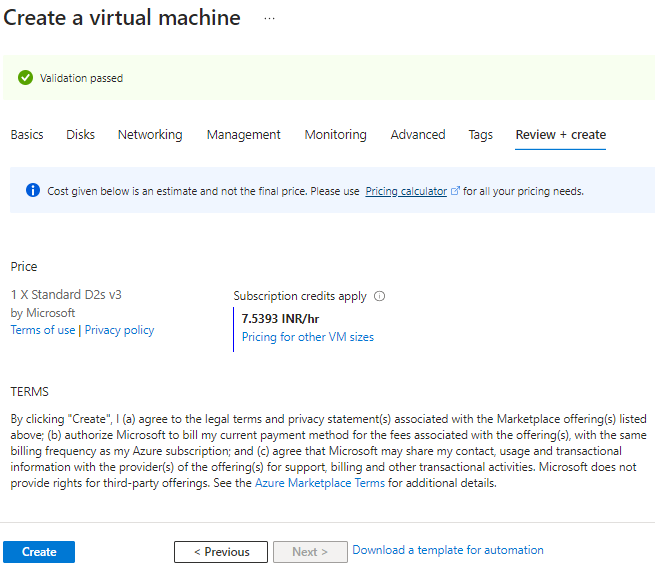Click the info icon beside Subscription credits apply
The height and width of the screenshot is (570, 655).
[x=379, y=296]
